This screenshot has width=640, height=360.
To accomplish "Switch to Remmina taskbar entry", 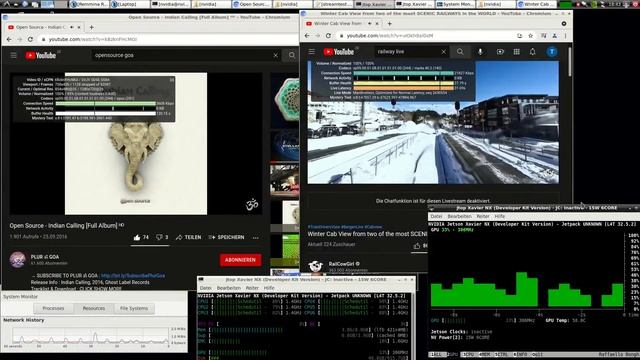I will [x=89, y=4].
